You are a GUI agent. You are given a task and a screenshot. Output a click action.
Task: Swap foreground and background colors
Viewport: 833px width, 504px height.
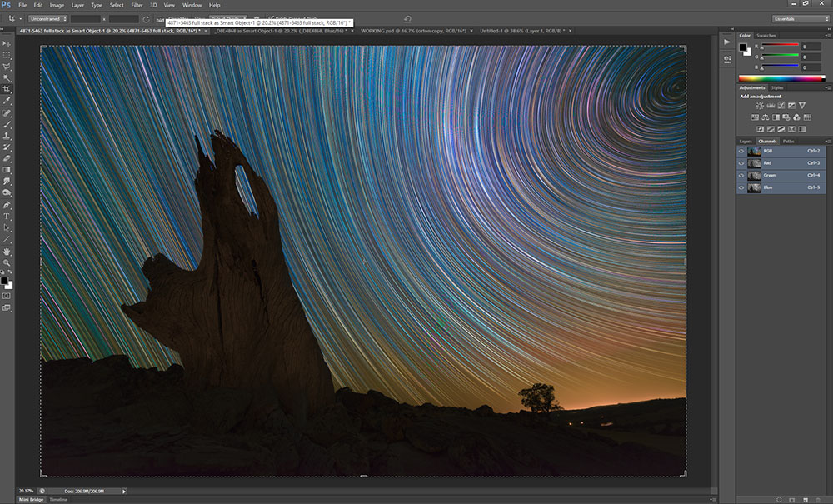[10, 272]
